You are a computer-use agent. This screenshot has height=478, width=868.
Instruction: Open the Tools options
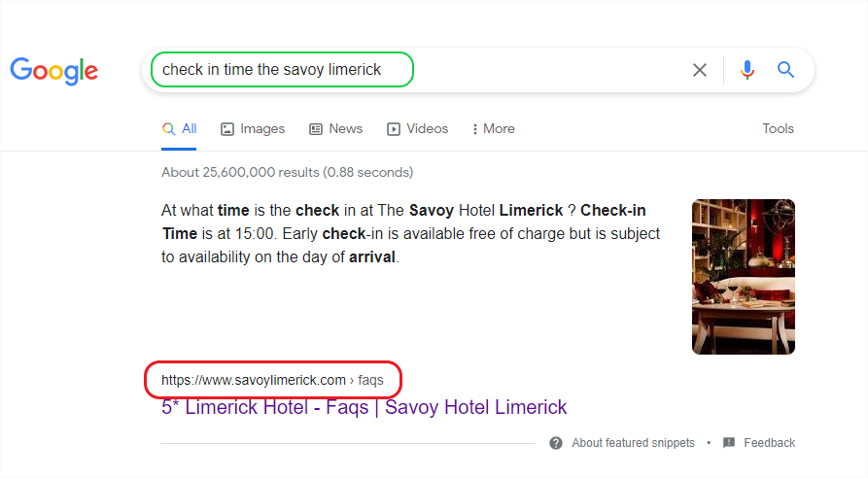click(778, 129)
